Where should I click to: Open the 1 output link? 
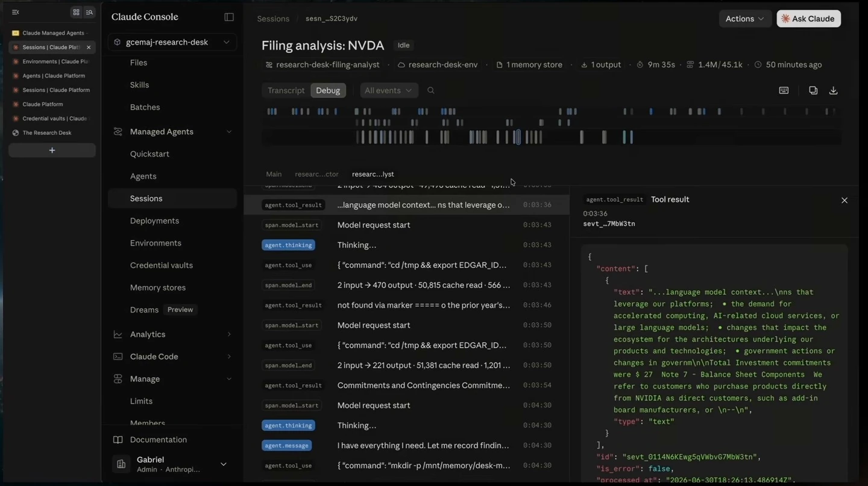pos(601,64)
